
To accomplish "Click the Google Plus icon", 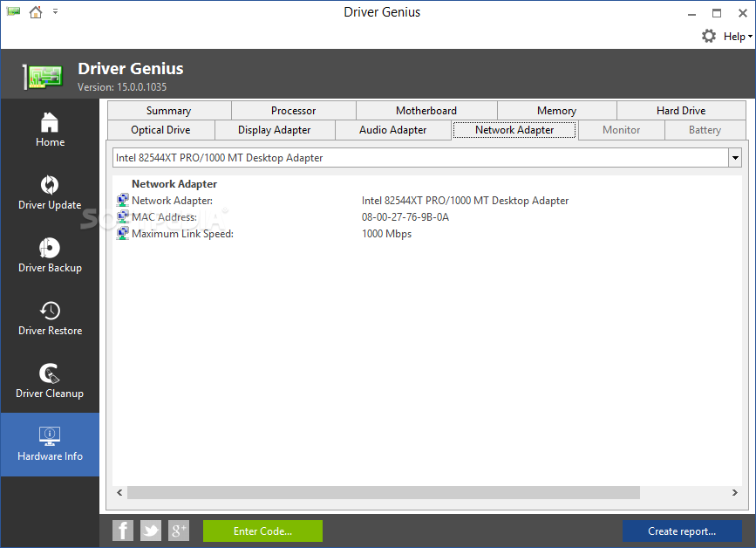I will (x=179, y=531).
